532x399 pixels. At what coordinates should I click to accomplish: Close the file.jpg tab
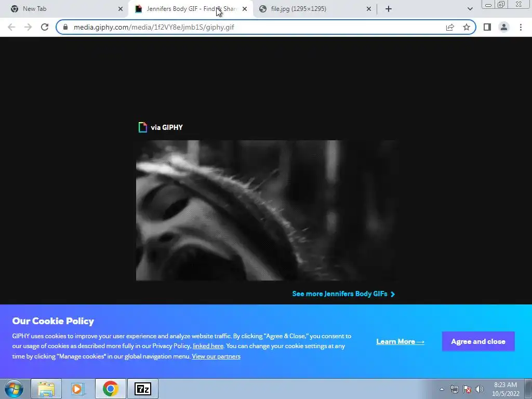click(369, 9)
